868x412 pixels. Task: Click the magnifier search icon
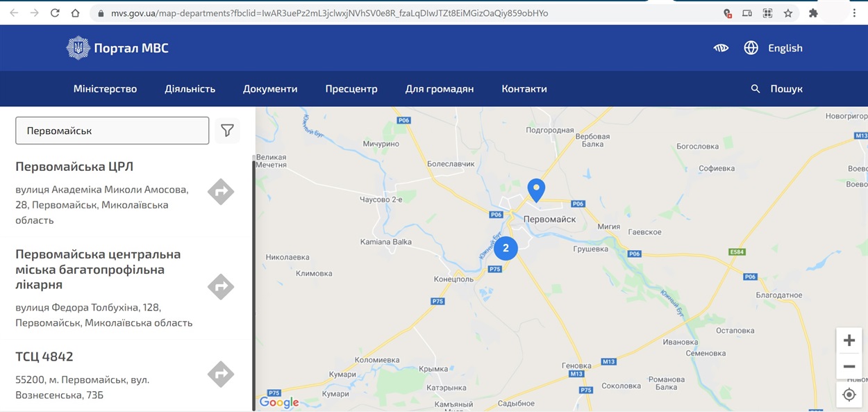coord(756,89)
